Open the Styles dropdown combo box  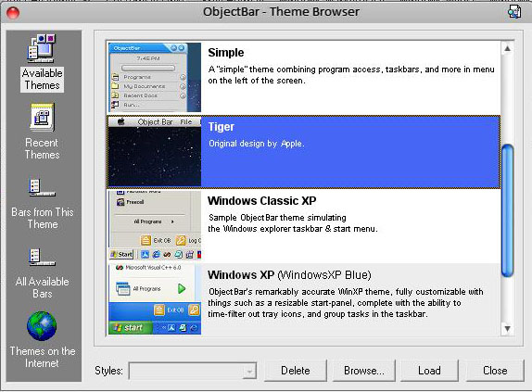point(193,372)
